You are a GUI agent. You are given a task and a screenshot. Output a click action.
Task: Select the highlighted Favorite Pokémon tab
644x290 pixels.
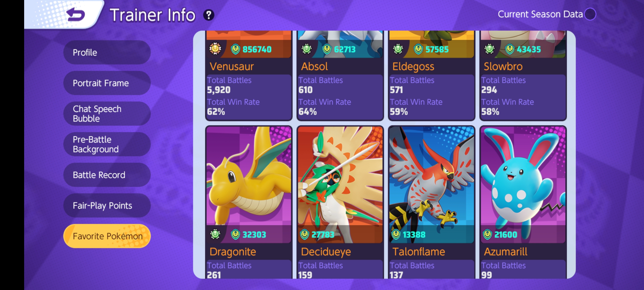click(x=107, y=236)
